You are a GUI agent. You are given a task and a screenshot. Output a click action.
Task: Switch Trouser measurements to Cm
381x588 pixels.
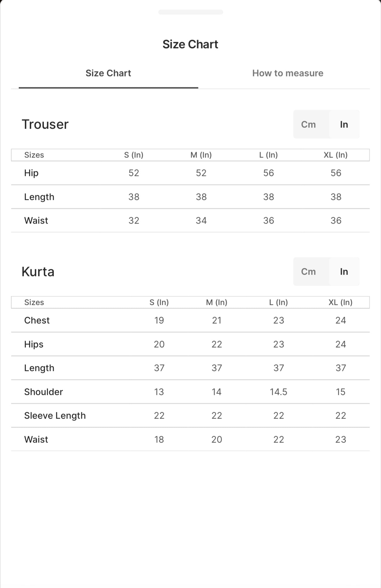point(308,124)
